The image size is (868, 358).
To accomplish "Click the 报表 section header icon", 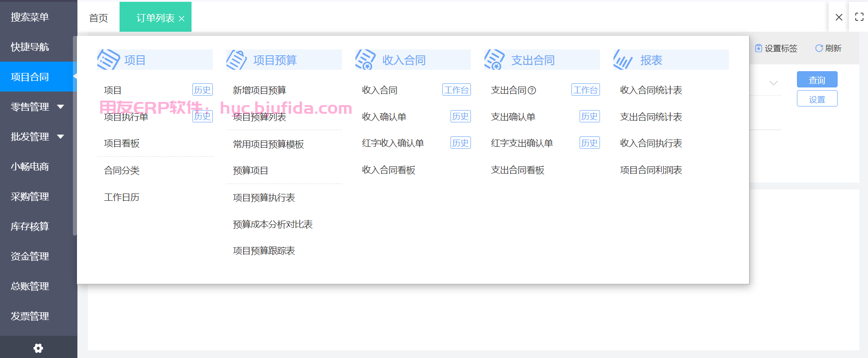I will 623,60.
